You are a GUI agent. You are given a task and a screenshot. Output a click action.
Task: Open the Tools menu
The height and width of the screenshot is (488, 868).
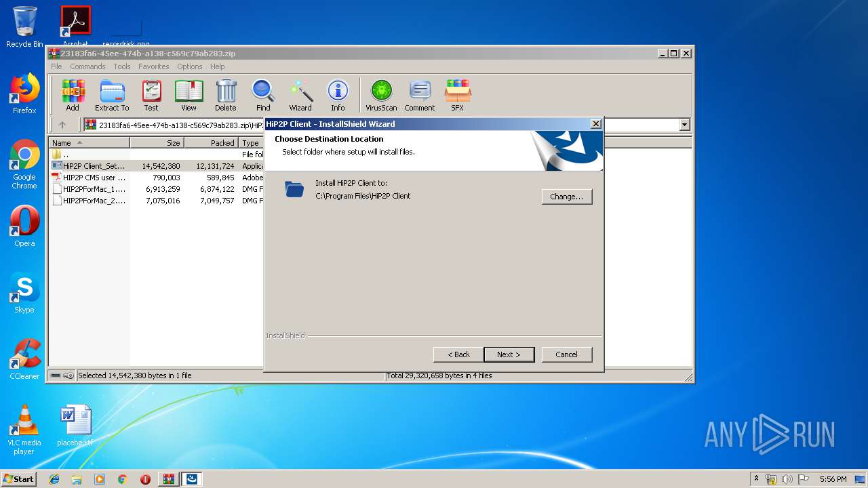pyautogui.click(x=122, y=66)
